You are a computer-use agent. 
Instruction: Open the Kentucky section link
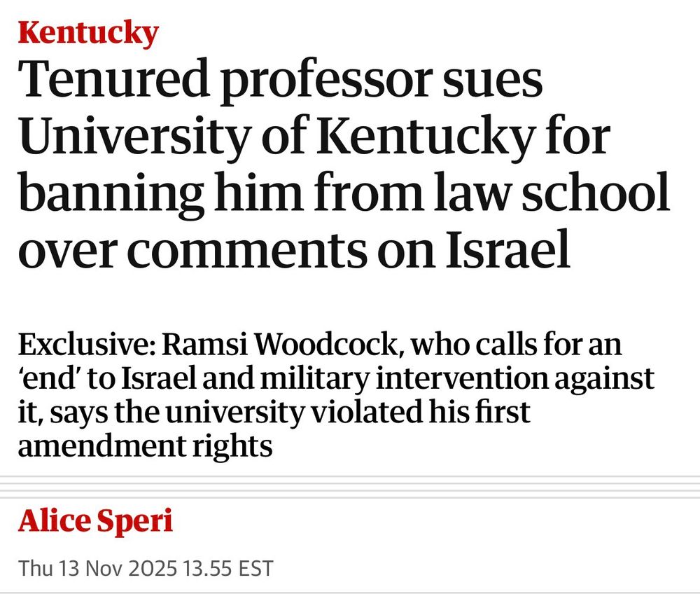[88, 32]
